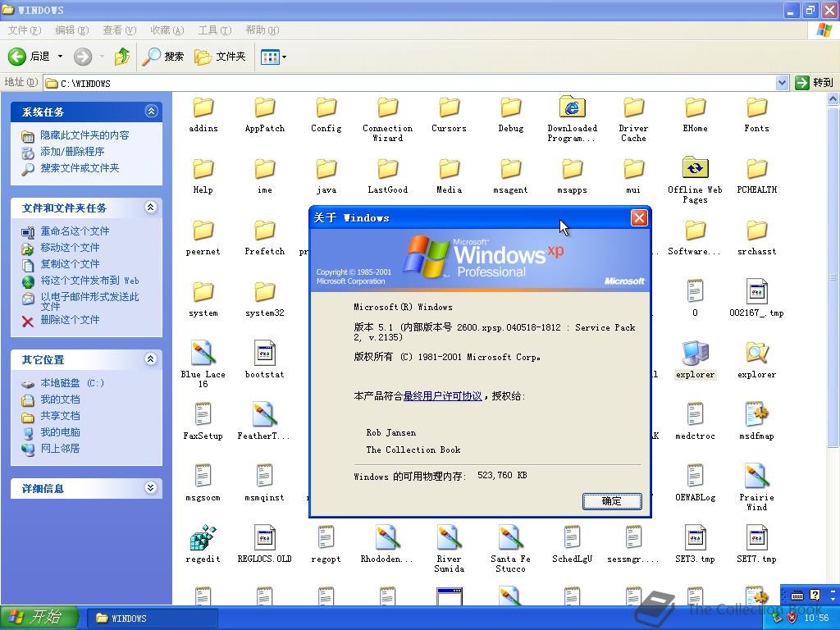Image resolution: width=840 pixels, height=630 pixels.
Task: Collapse the 系统任务 panel
Action: pos(151,112)
